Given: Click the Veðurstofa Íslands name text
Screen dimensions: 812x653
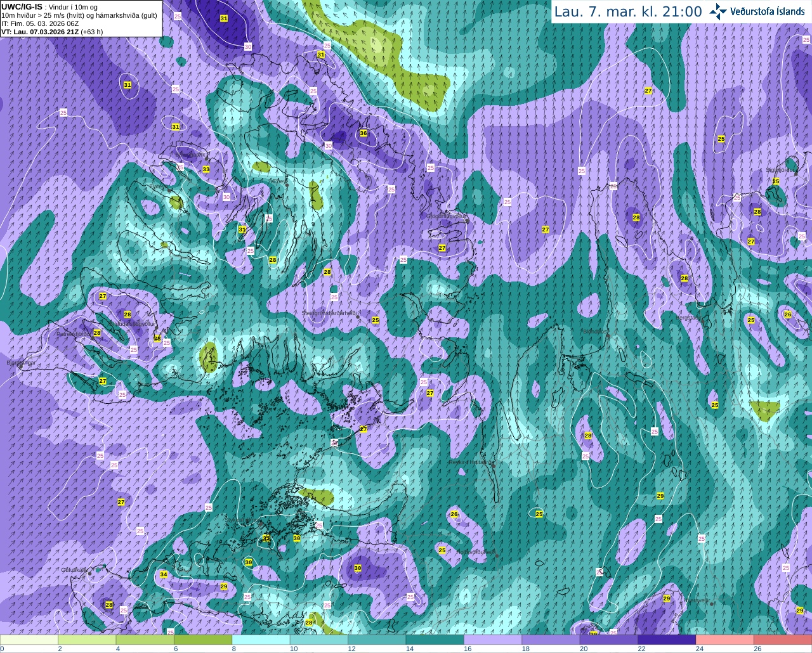Looking at the screenshot, I should click(x=767, y=11).
